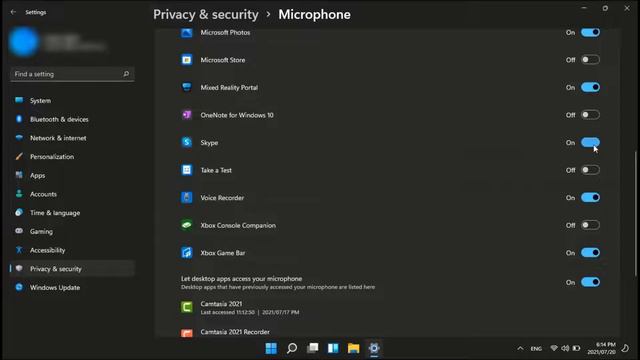Viewport: 640px width, 360px height.
Task: Open Bluetooth & devices category
Action: tap(72, 119)
